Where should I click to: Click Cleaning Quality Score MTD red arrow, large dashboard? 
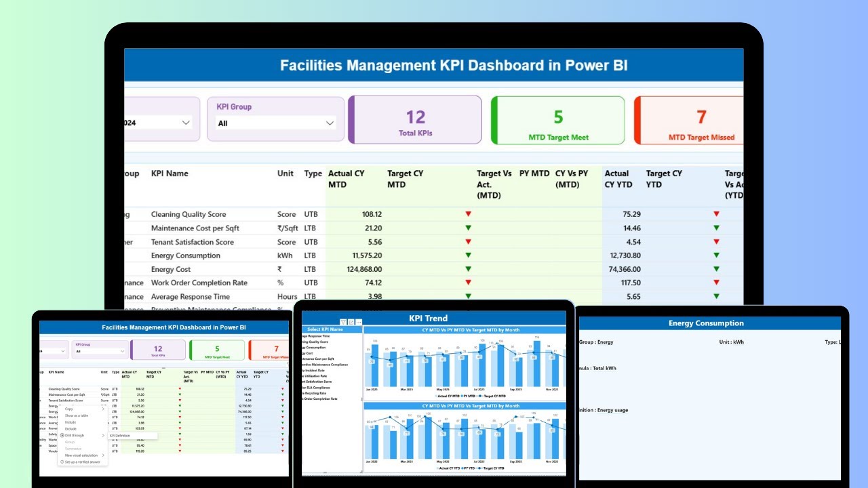click(x=468, y=214)
